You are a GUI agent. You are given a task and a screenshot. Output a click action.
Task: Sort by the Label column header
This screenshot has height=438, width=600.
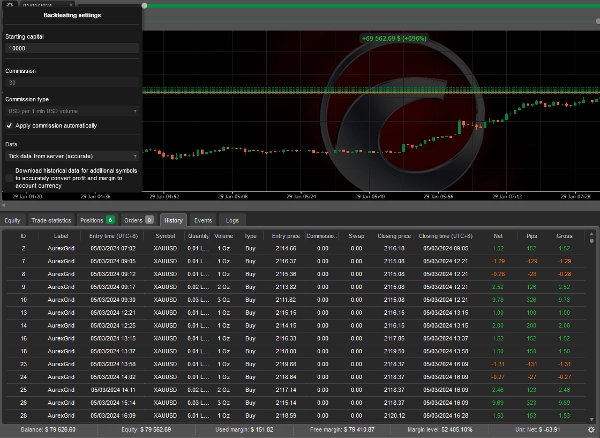(x=61, y=236)
